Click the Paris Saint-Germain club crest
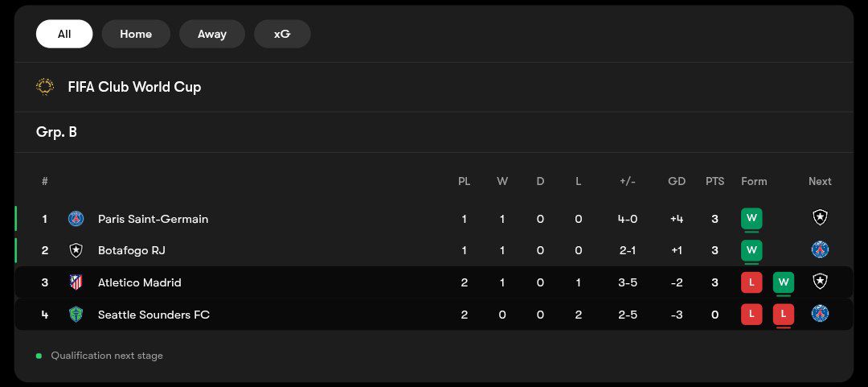 point(76,219)
